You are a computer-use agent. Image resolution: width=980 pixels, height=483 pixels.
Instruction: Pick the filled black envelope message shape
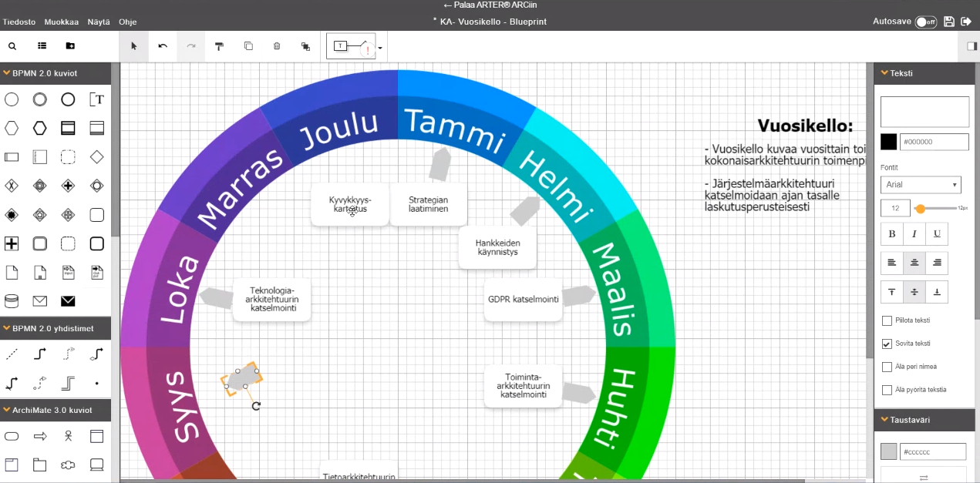69,300
